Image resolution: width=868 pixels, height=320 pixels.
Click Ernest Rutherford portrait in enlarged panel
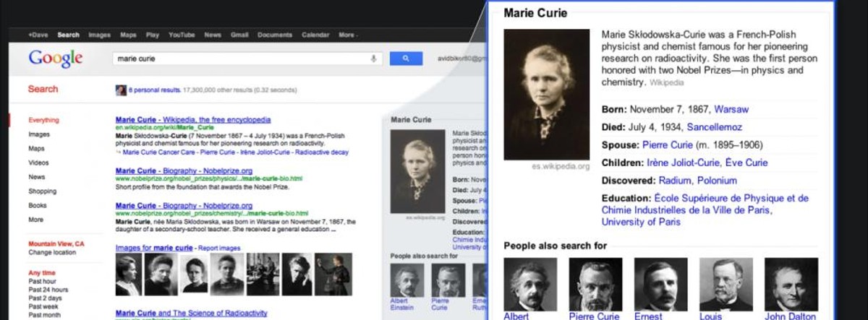(660, 285)
